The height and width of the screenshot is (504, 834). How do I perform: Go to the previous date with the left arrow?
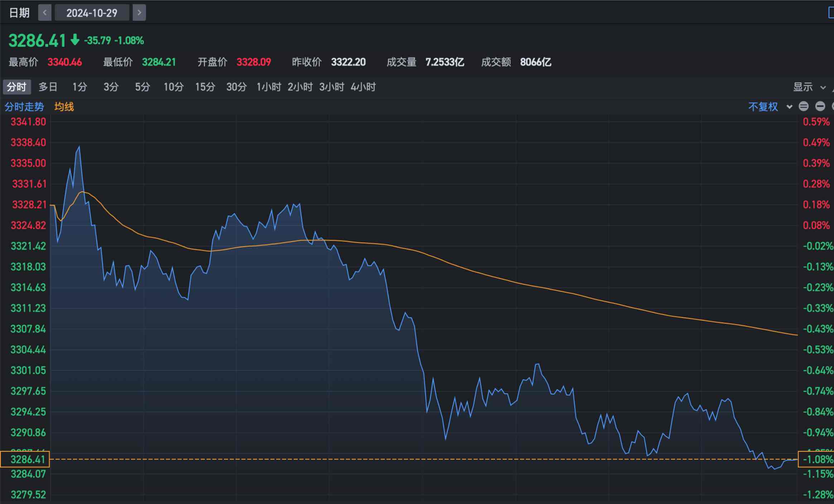click(x=45, y=13)
